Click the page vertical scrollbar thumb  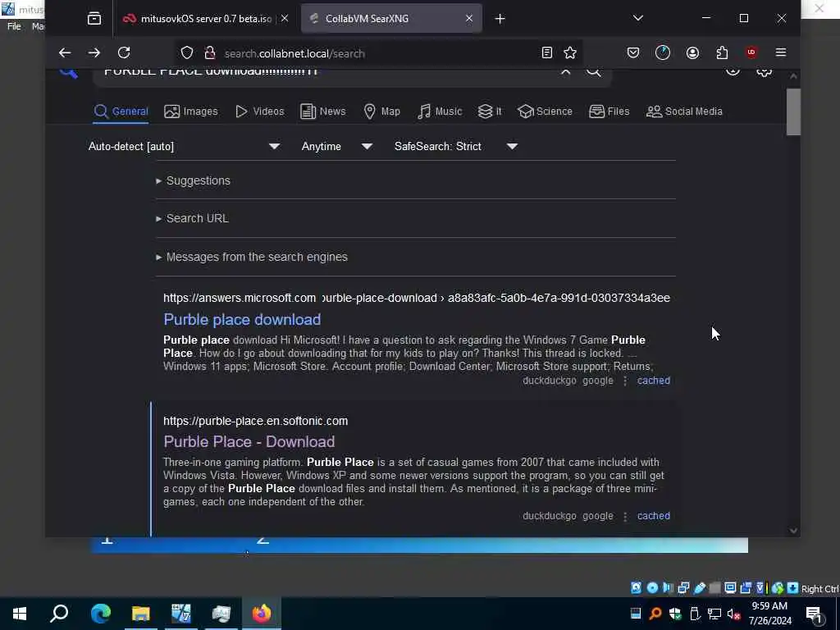793,112
